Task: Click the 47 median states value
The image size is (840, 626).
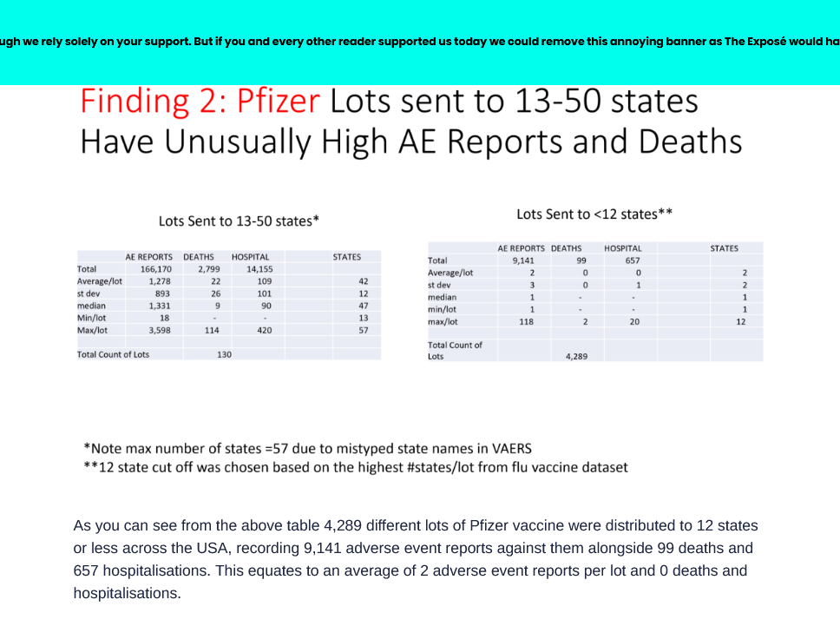Action: (364, 306)
